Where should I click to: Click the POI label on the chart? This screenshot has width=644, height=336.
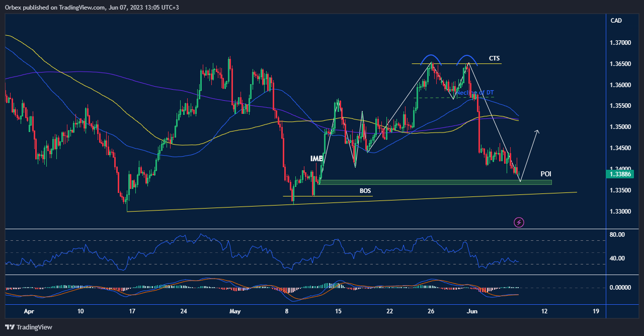tap(545, 174)
